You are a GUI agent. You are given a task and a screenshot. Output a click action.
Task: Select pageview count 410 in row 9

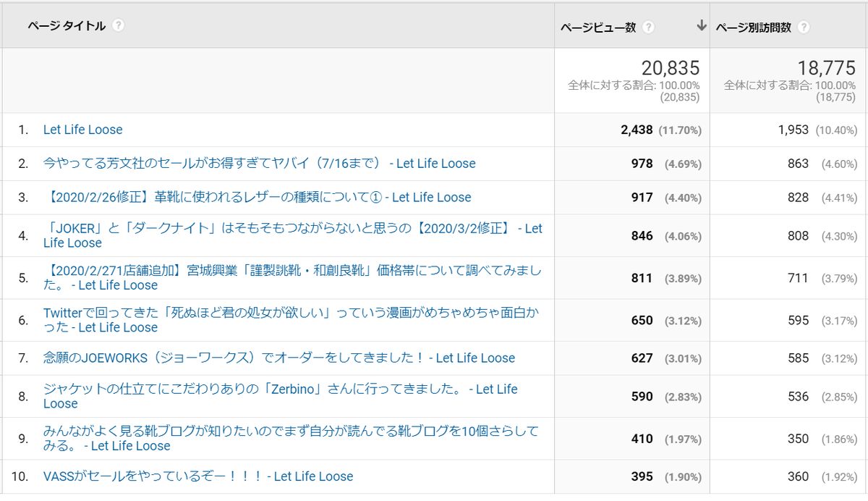coord(642,439)
